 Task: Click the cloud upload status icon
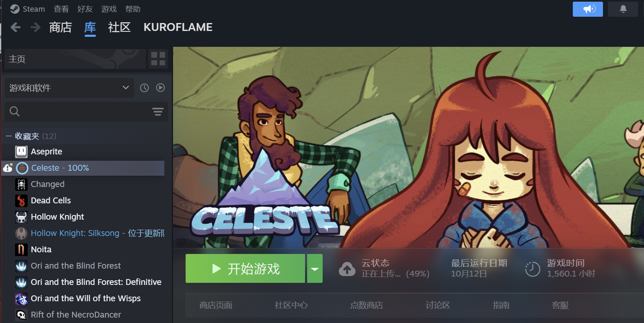347,269
